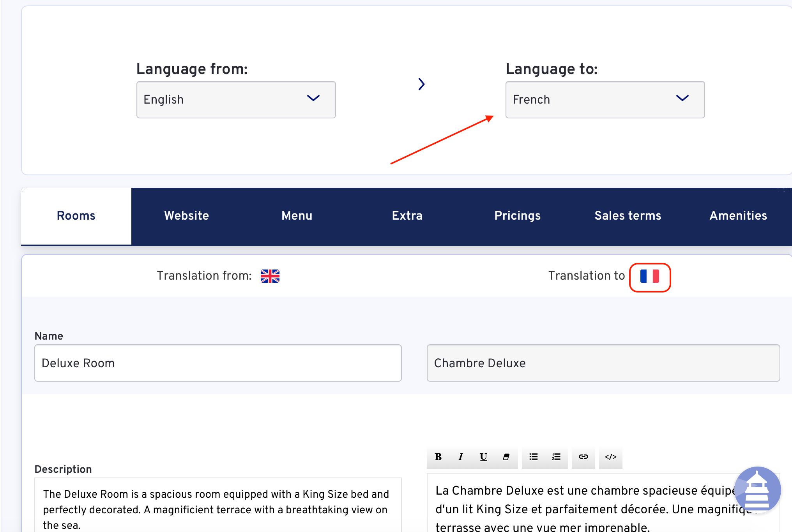The image size is (792, 532).
Task: Insert a numbered list
Action: (x=556, y=457)
